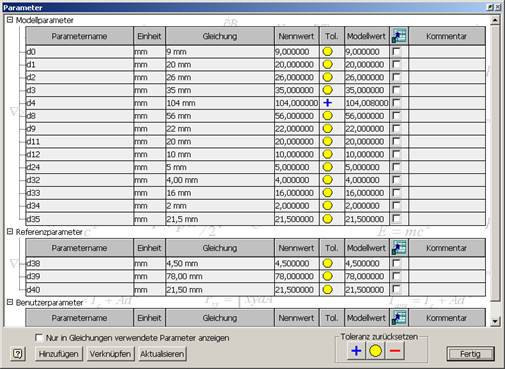Click Nennwert header in Referenzparameter table
Image resolution: width=505 pixels, height=369 pixels.
click(297, 248)
